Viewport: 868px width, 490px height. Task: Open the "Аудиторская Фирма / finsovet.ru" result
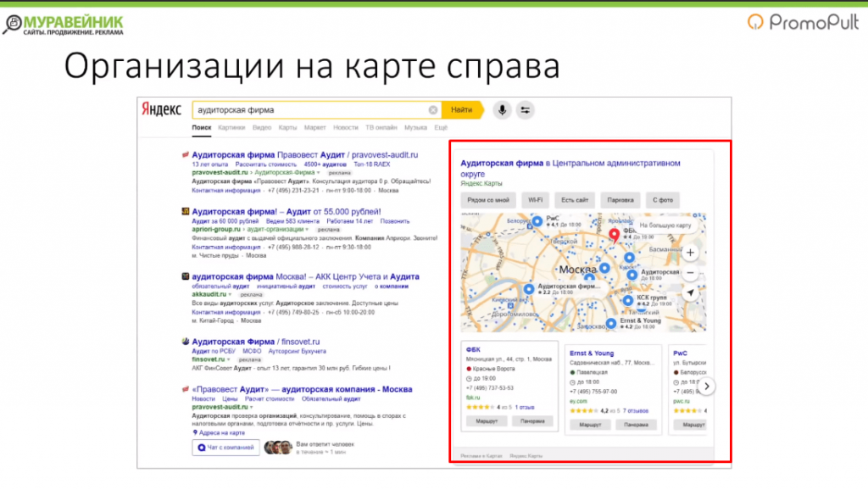[x=256, y=342]
